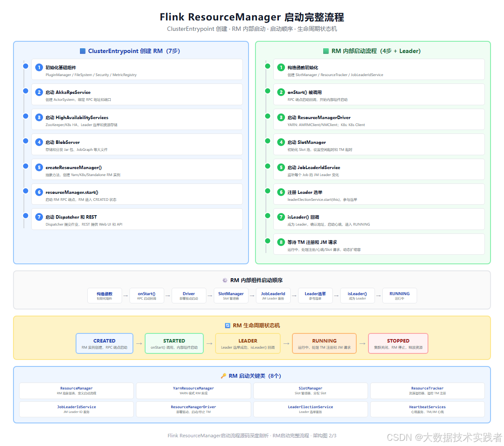This screenshot has width=504, height=446.
Task: Click blue number 2 badge for AkkaRpcService
Action: (39, 92)
